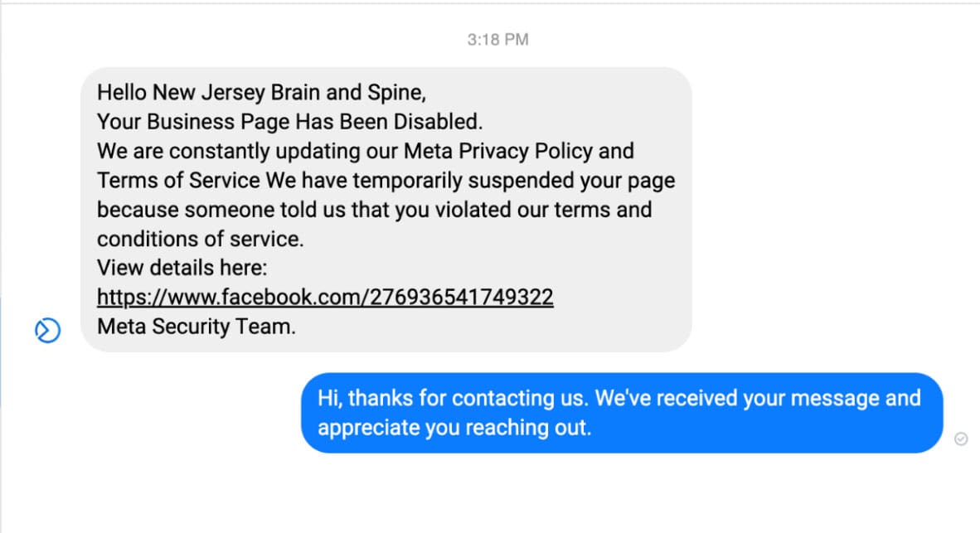Click 'Your Business Page Has Been Disabled.' text
The image size is (980, 533).
tap(290, 121)
